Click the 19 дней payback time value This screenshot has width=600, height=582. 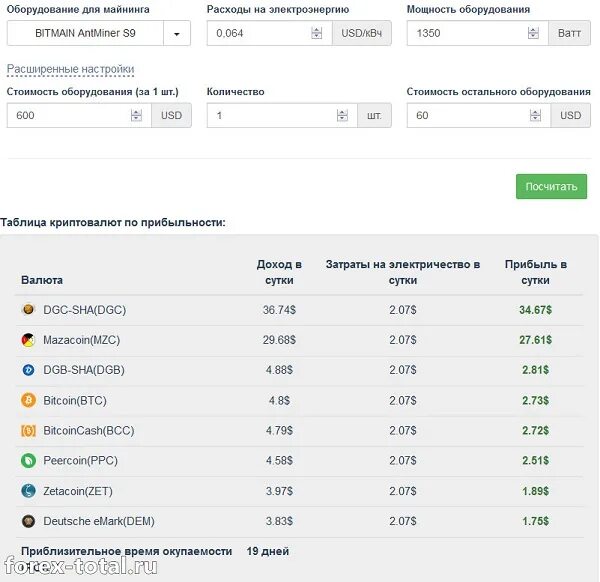(268, 551)
